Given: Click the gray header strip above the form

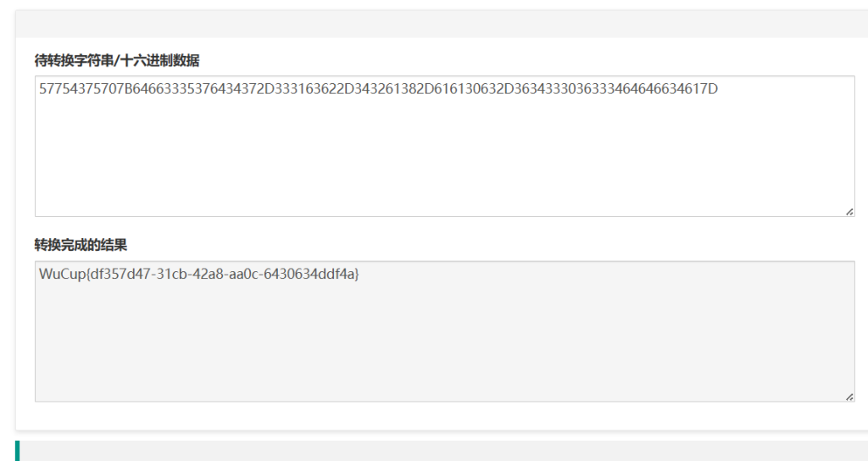Looking at the screenshot, I should tap(441, 24).
